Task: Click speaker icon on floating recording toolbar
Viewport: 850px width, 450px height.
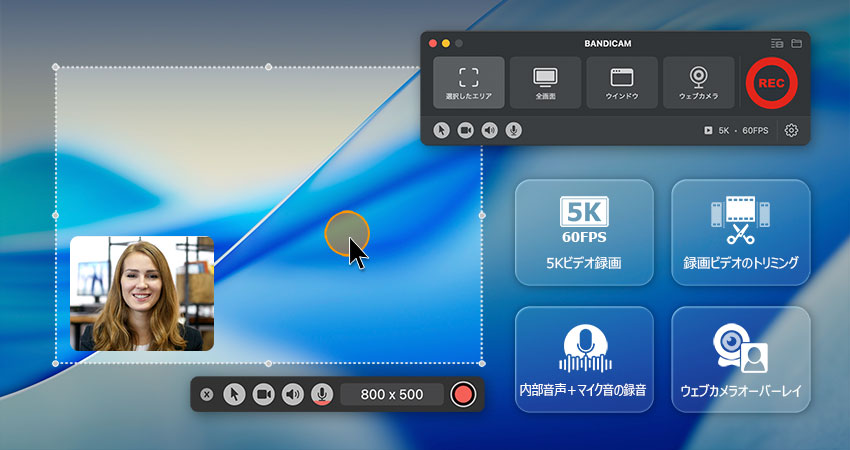Action: tap(293, 394)
